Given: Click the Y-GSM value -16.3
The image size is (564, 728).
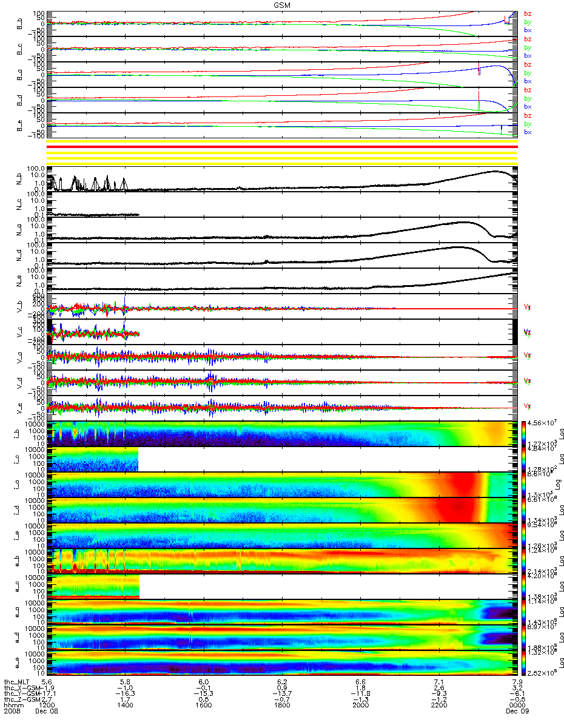Looking at the screenshot, I should coord(126,695).
